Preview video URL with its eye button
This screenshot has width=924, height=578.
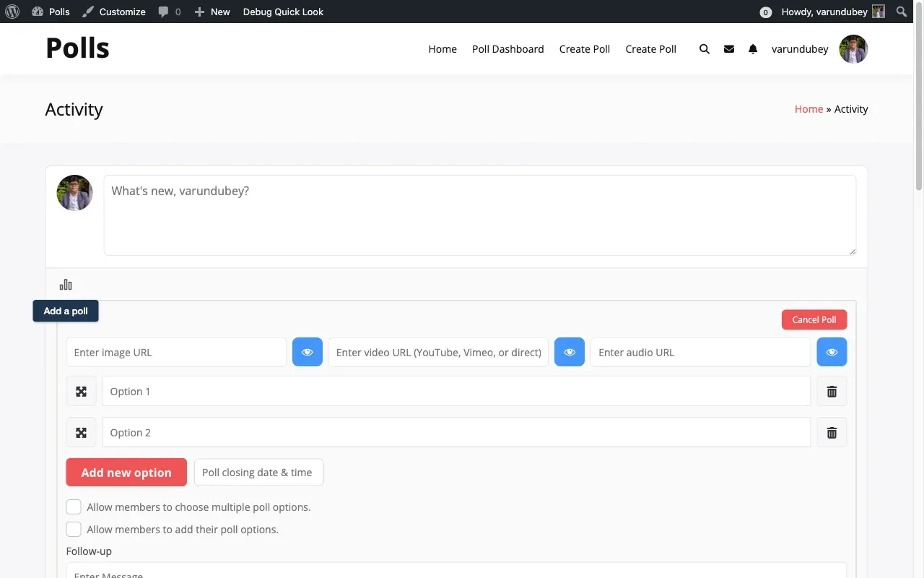pyautogui.click(x=570, y=353)
